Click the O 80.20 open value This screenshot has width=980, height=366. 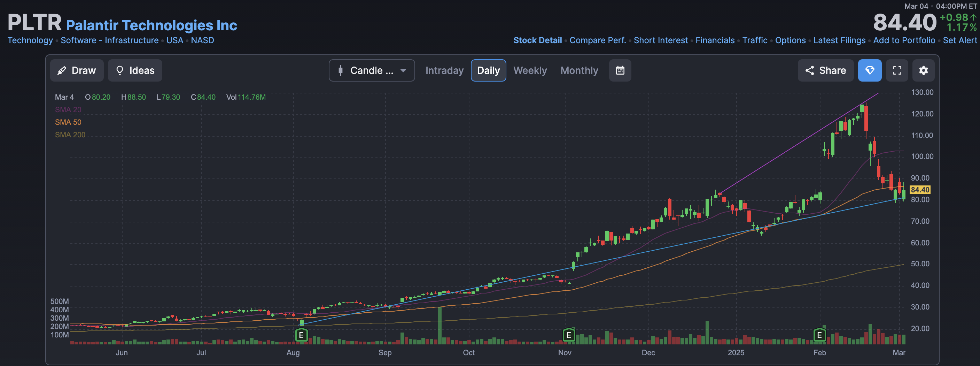[98, 97]
